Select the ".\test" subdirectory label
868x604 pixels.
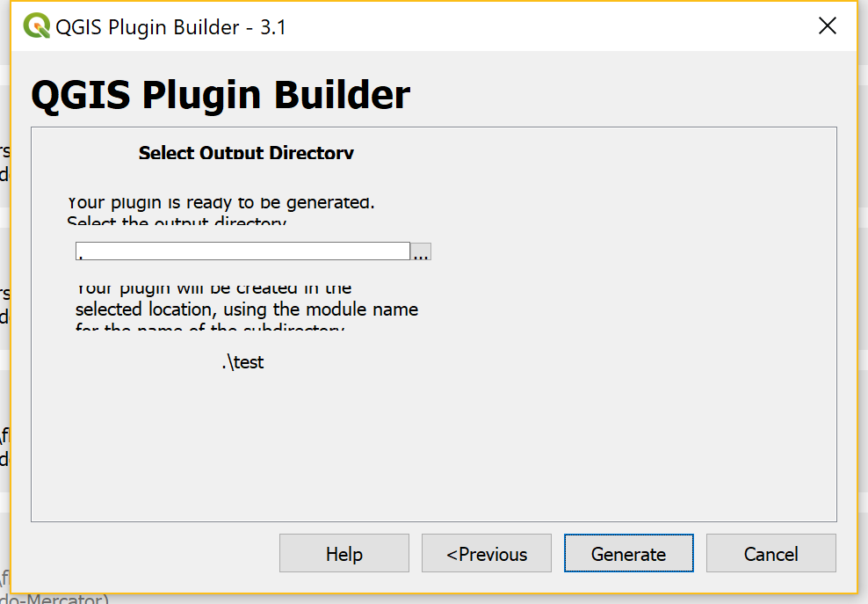(243, 361)
